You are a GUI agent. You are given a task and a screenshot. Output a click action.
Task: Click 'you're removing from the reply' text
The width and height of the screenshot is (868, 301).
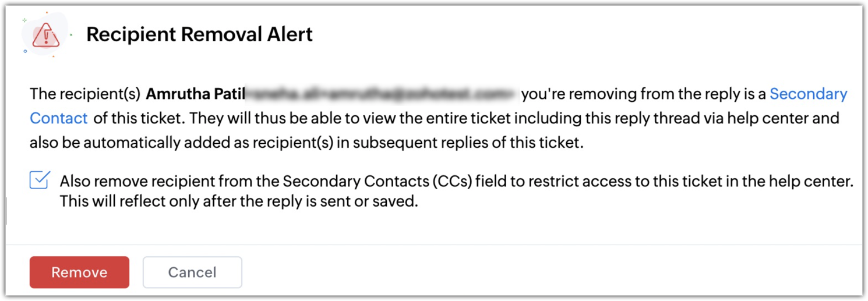(633, 94)
